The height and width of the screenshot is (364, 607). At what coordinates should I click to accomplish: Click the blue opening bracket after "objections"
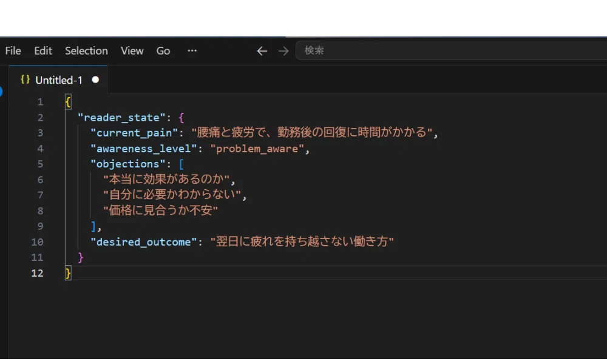click(181, 164)
